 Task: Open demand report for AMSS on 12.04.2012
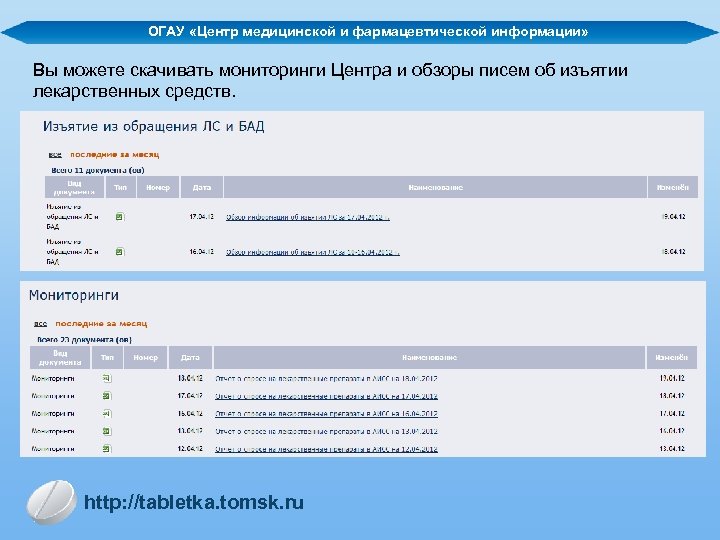326,449
